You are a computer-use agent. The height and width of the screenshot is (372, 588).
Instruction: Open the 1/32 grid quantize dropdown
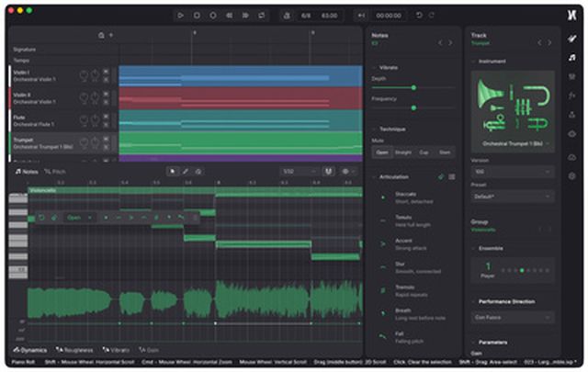(299, 172)
